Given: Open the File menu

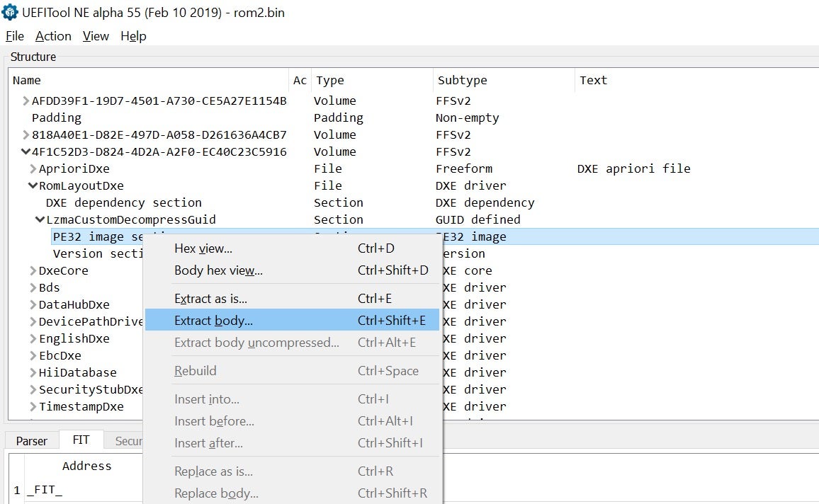Looking at the screenshot, I should [x=15, y=36].
